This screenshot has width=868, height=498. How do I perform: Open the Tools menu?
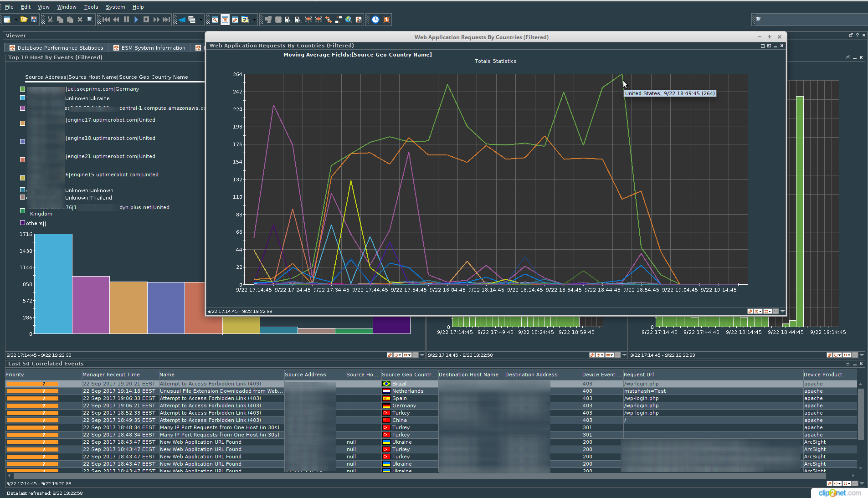tap(91, 7)
